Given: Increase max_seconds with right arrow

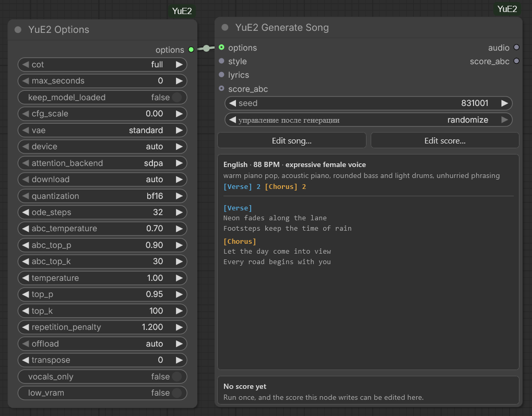Looking at the screenshot, I should pyautogui.click(x=179, y=81).
